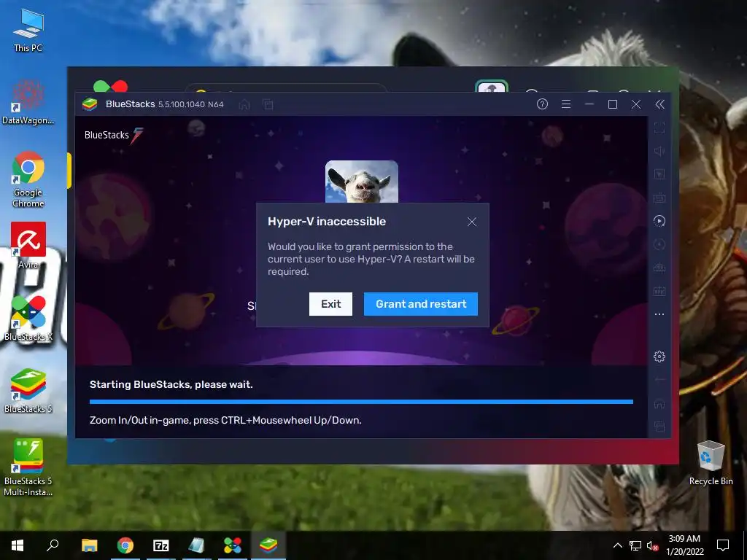Close the Hyper-V inaccessible dialog
Viewport: 747px width, 560px height.
(x=472, y=222)
